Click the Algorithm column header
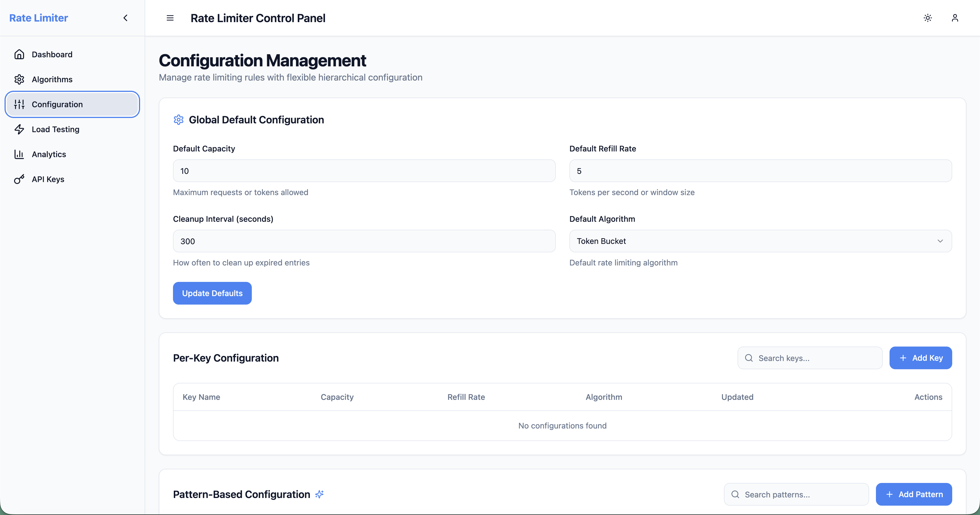980x515 pixels. tap(604, 397)
